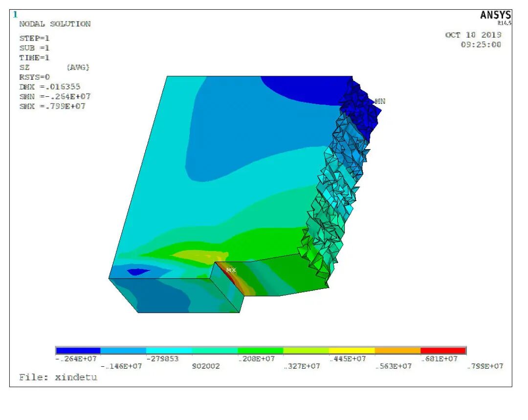Click the 'R14.5' version text
The image size is (528, 420).
505,23
